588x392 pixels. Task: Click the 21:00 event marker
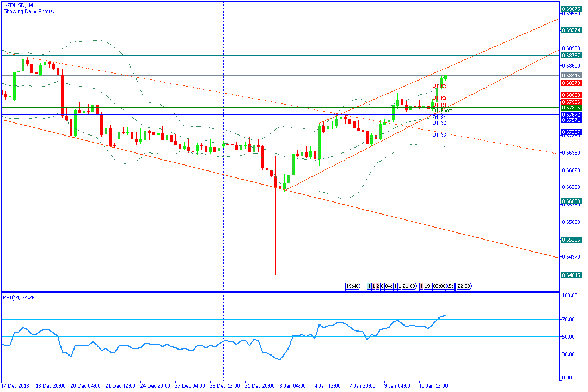click(x=409, y=286)
